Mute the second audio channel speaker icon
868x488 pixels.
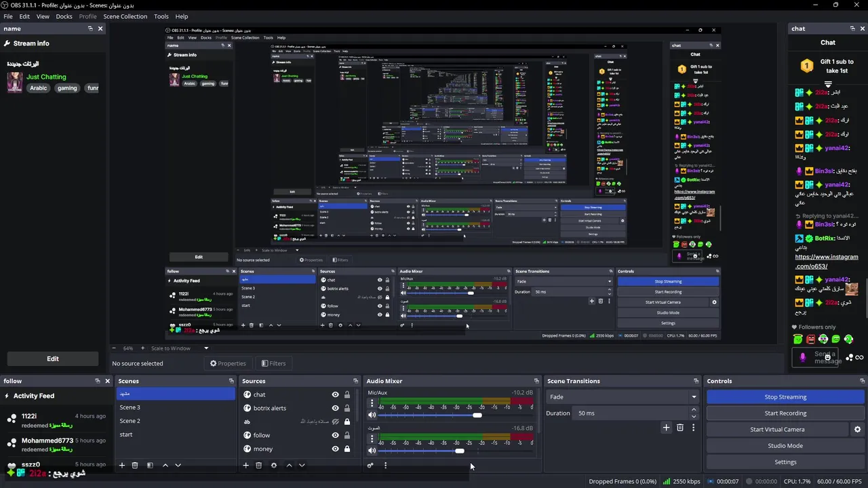point(372,451)
